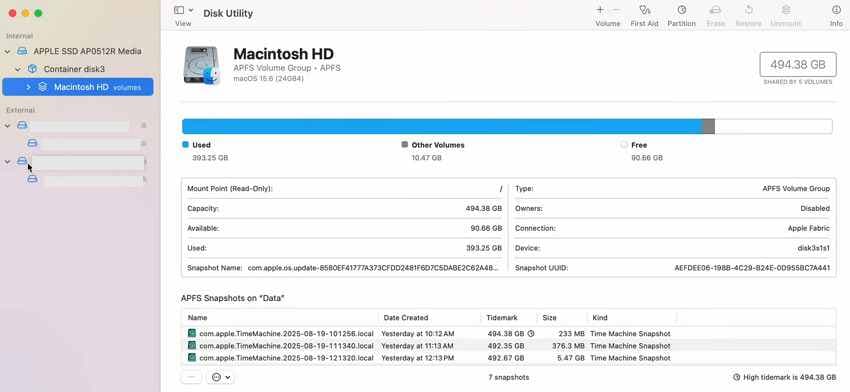The width and height of the screenshot is (850, 392).
Task: Click 'Yesterday at 11:13 AM' cell
Action: [417, 345]
